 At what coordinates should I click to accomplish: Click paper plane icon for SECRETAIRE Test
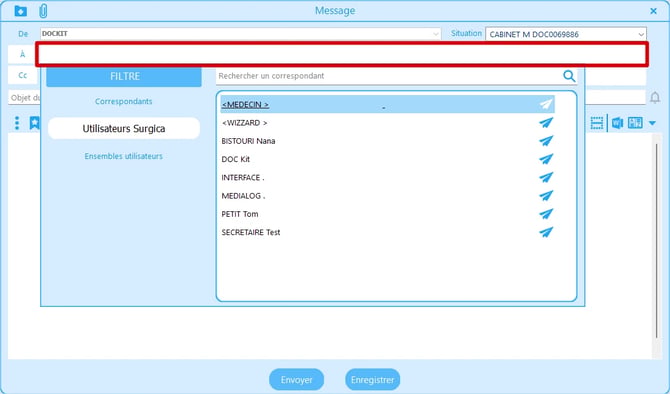click(x=546, y=232)
